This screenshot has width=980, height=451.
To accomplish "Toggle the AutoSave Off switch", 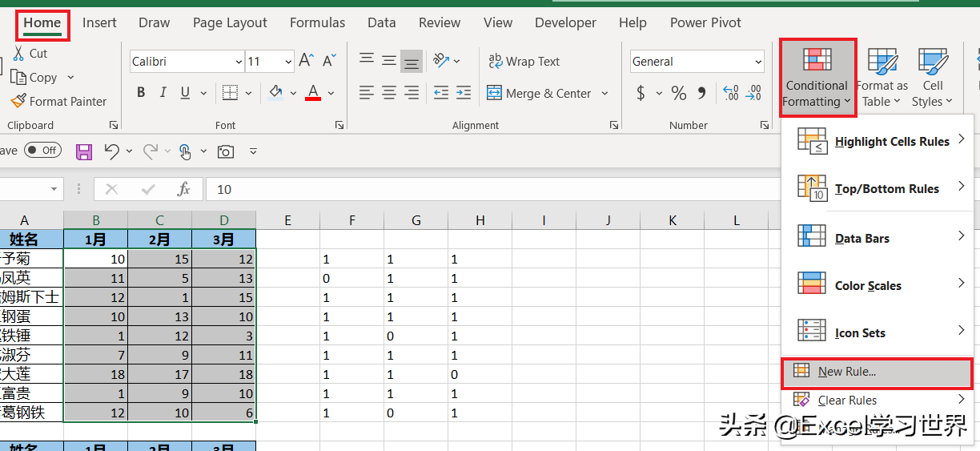I will [42, 150].
